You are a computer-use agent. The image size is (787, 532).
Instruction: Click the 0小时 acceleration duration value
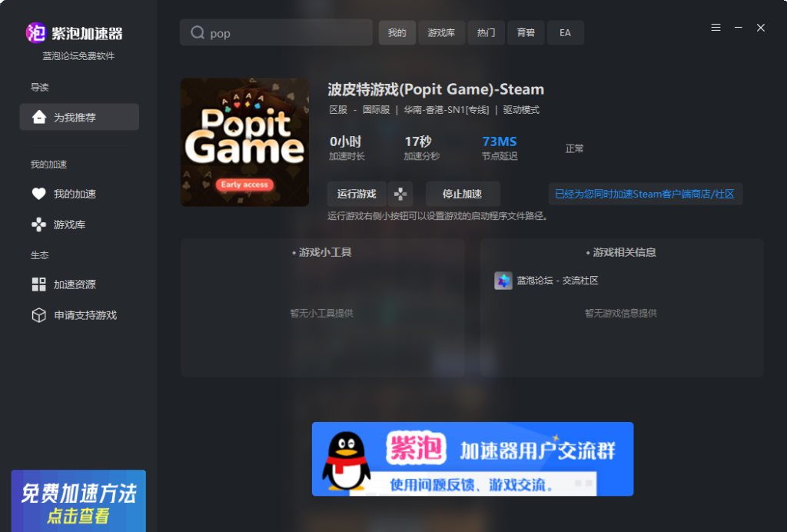tap(345, 141)
